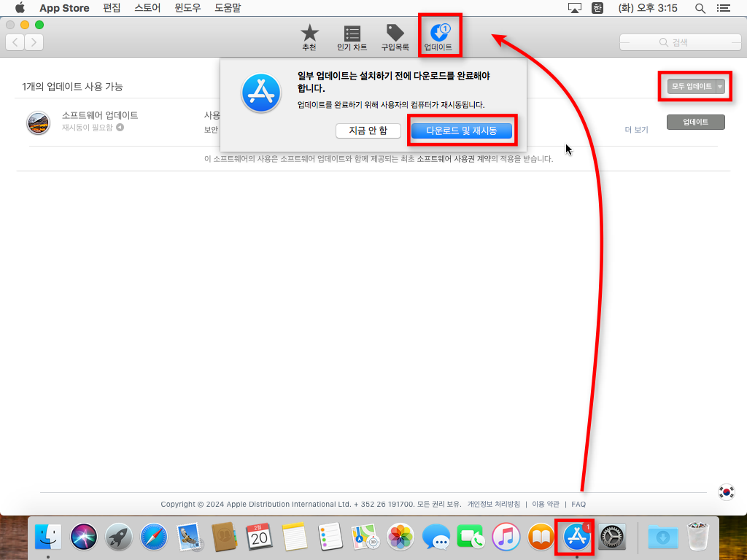Switch to the 업데이트 tab
Screen dimensions: 747x560
point(438,38)
